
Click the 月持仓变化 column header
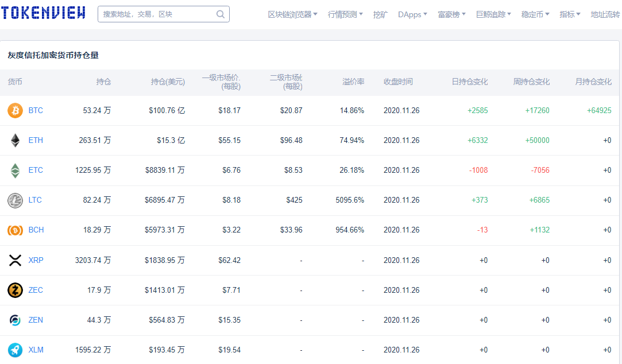click(593, 82)
